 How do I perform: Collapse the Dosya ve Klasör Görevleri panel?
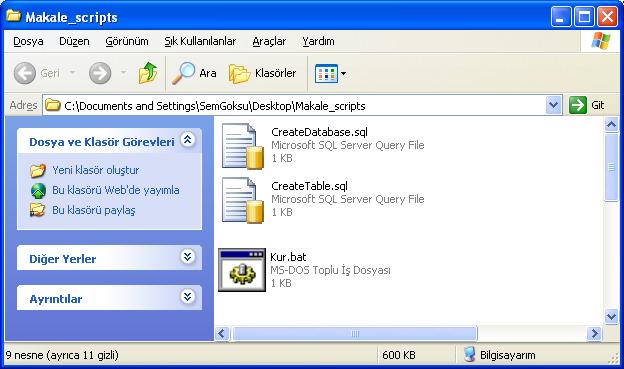187,140
